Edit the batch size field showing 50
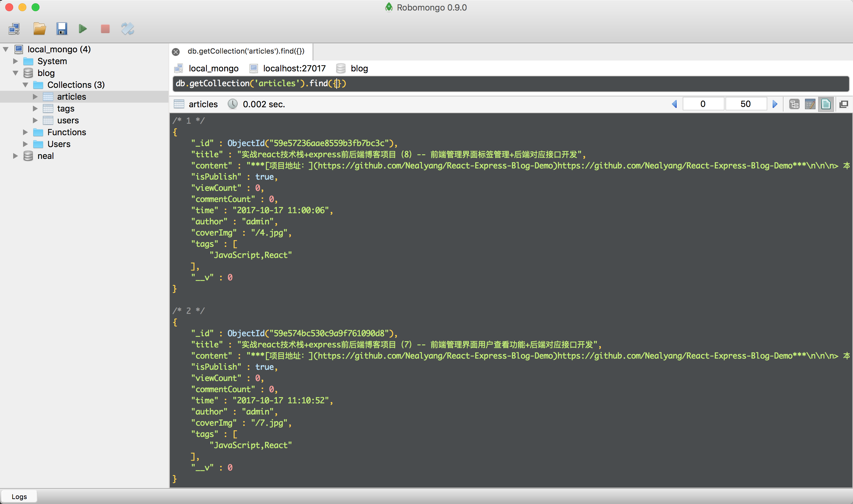 (x=746, y=104)
